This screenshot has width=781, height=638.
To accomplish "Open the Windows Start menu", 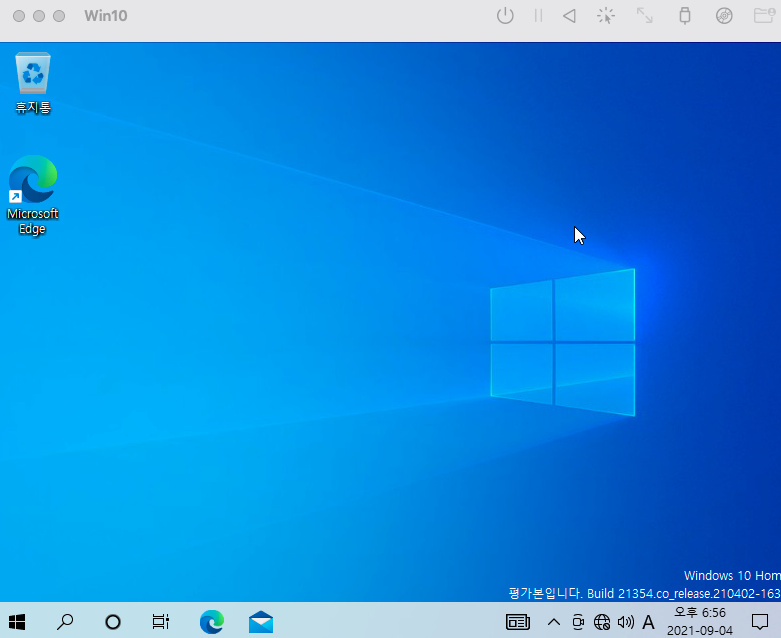I will [x=17, y=622].
